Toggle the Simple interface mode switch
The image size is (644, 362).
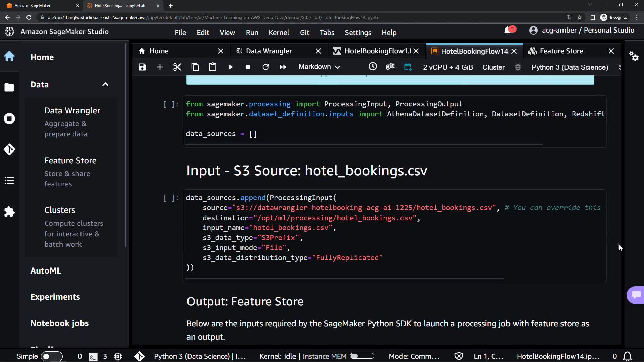(x=51, y=356)
